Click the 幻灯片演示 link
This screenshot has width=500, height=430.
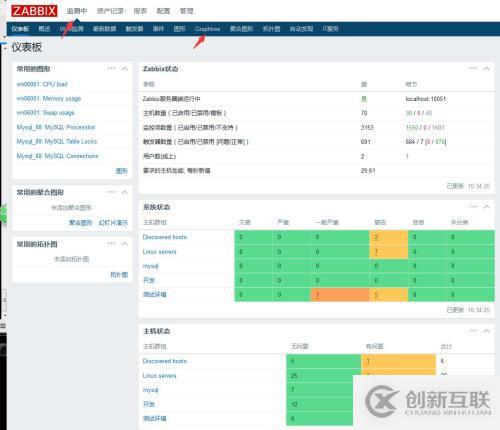113,223
